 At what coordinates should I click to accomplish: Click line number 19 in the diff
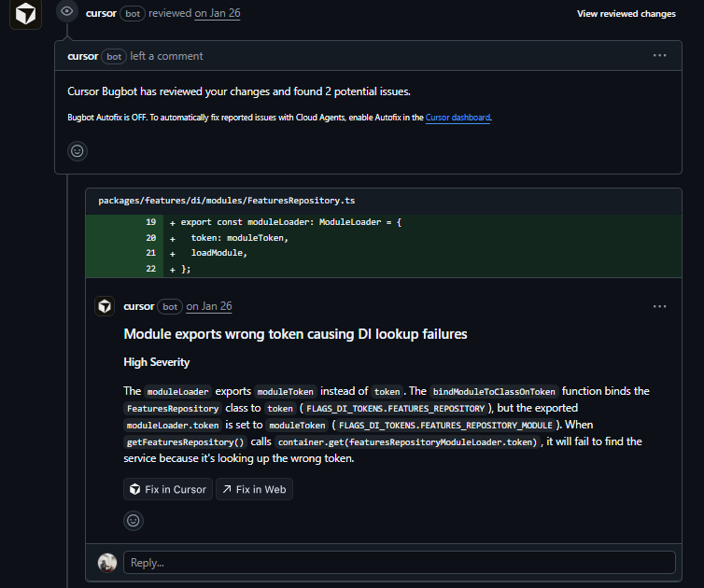click(x=151, y=222)
